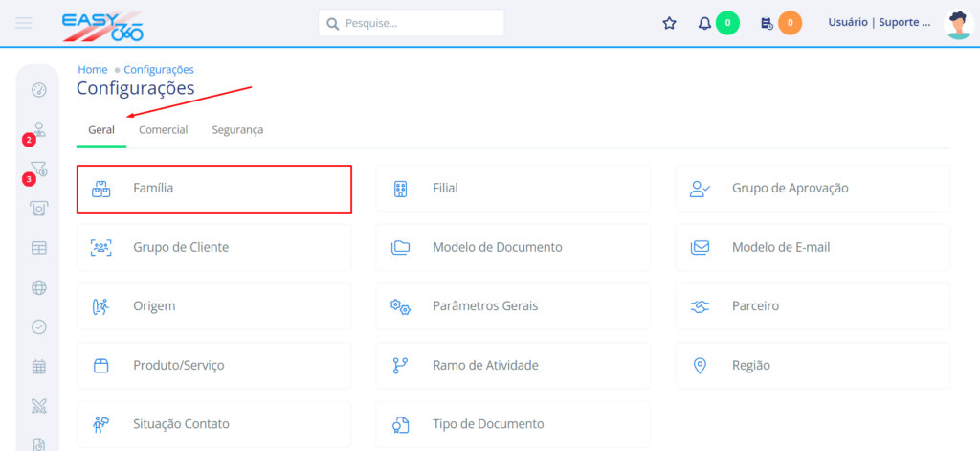Click the Produto/Serviço box icon

[x=101, y=366]
